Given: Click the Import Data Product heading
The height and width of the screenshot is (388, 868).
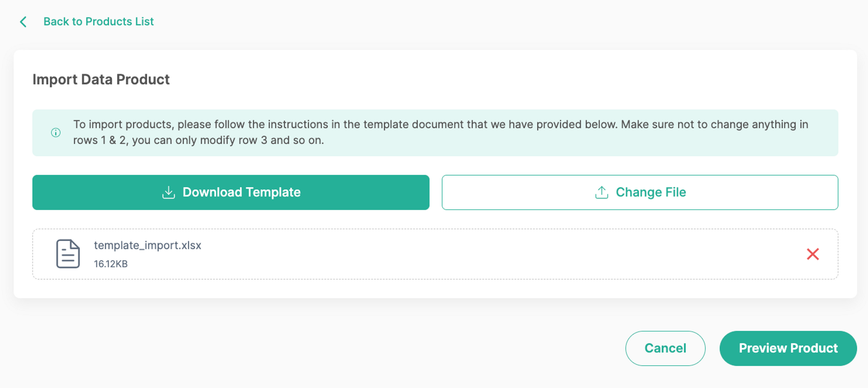Looking at the screenshot, I should click(101, 80).
